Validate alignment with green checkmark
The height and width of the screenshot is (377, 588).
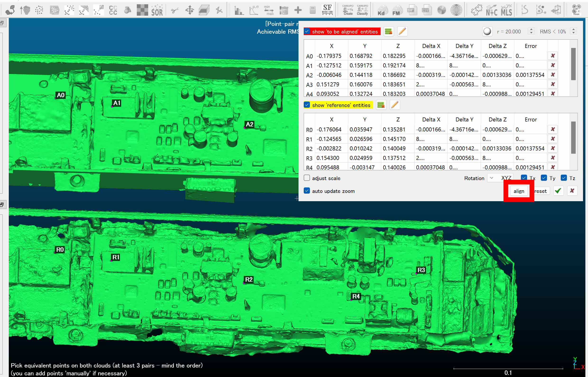[558, 191]
